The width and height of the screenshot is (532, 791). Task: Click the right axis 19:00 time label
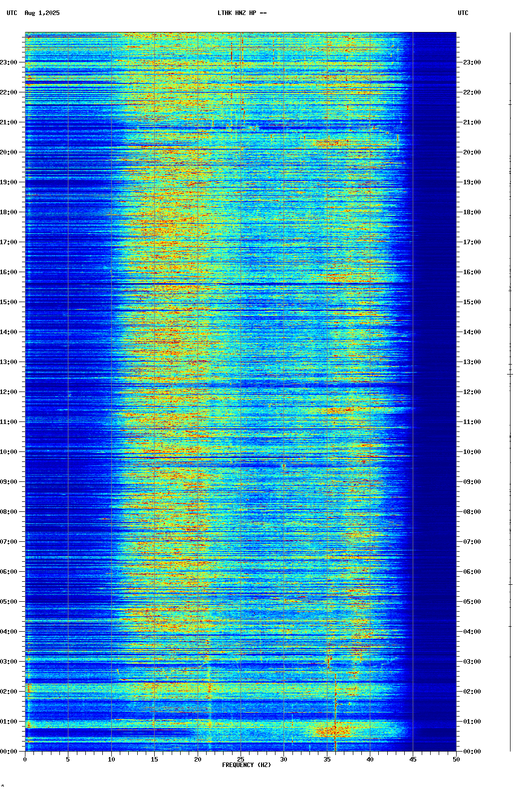[472, 182]
